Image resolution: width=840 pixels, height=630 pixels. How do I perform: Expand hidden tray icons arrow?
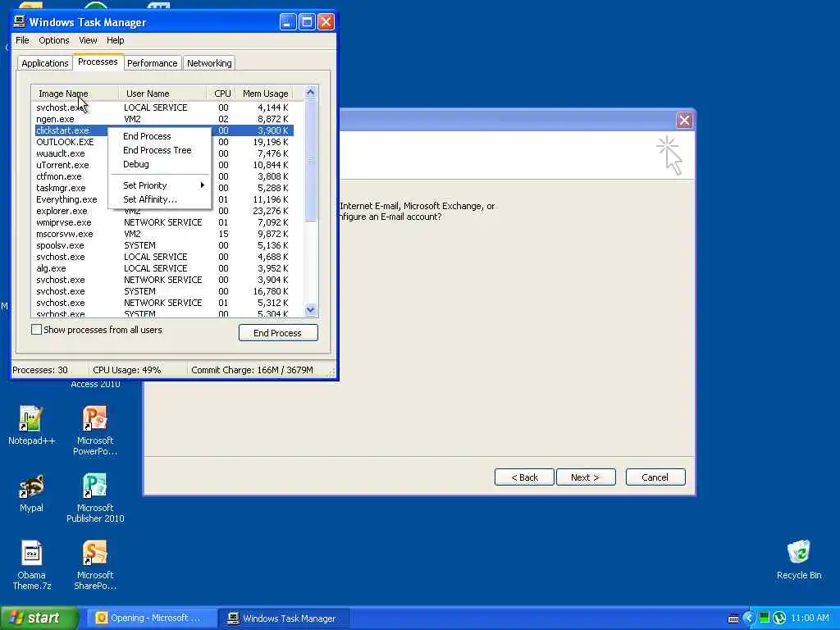pos(749,618)
